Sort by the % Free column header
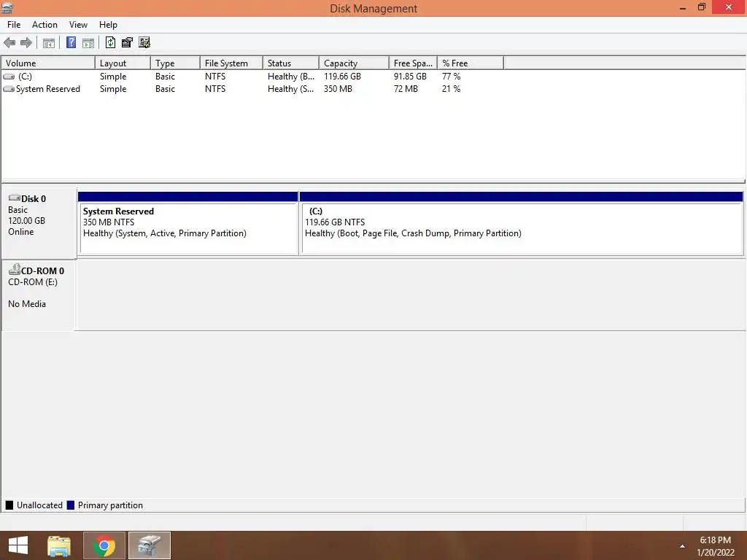Viewport: 747px width, 560px height. 471,63
